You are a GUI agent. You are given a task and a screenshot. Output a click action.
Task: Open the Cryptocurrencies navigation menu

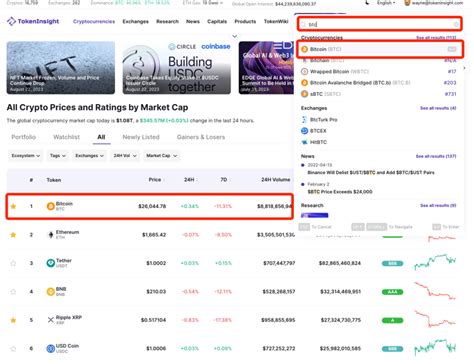tap(94, 21)
